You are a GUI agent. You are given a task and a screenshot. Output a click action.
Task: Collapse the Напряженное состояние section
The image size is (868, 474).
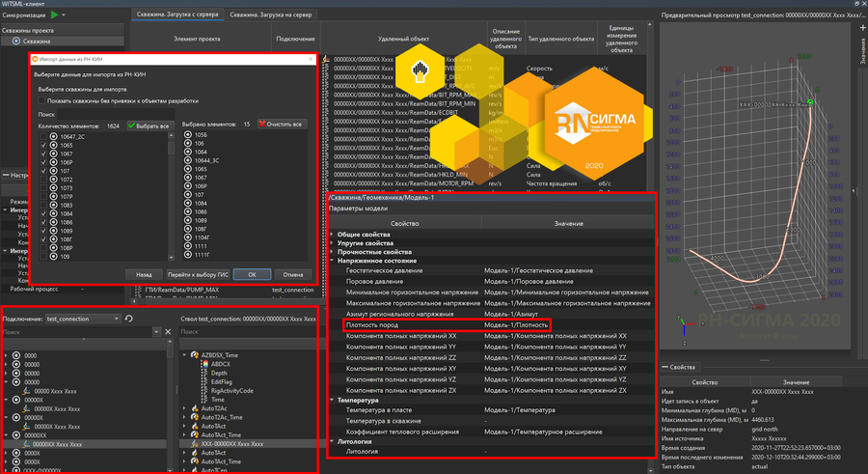click(x=333, y=261)
